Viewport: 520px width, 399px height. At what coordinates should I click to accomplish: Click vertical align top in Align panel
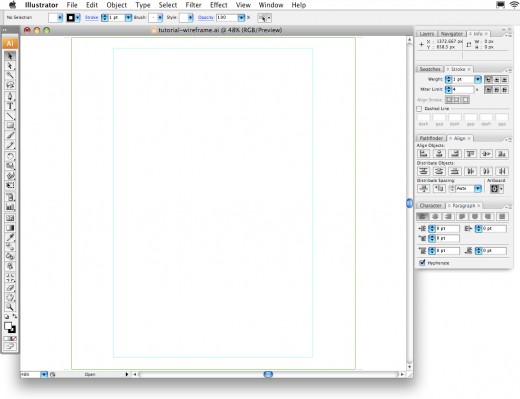tap(470, 153)
